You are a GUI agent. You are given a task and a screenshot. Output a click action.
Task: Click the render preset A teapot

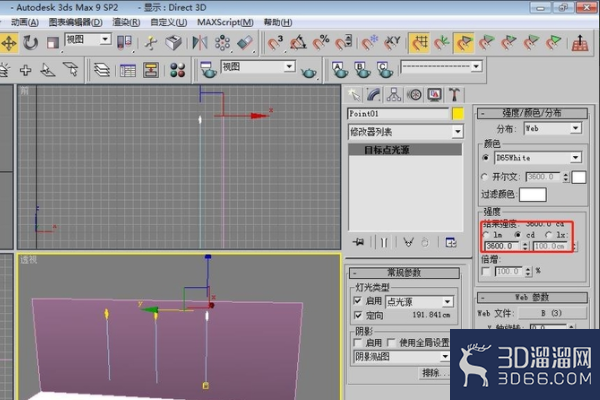pyautogui.click(x=339, y=70)
